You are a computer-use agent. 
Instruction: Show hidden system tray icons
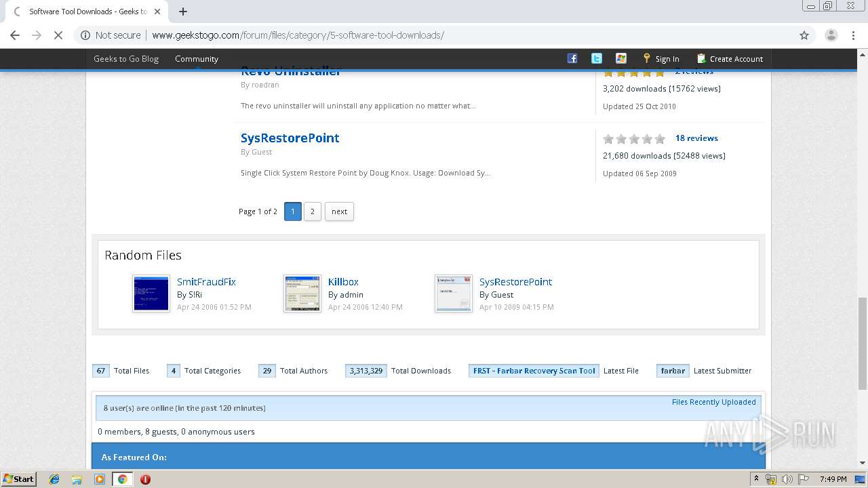[x=756, y=479]
